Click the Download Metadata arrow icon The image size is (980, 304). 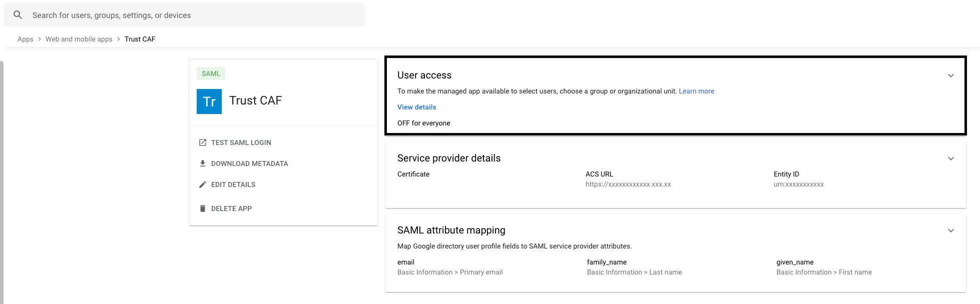click(x=203, y=163)
